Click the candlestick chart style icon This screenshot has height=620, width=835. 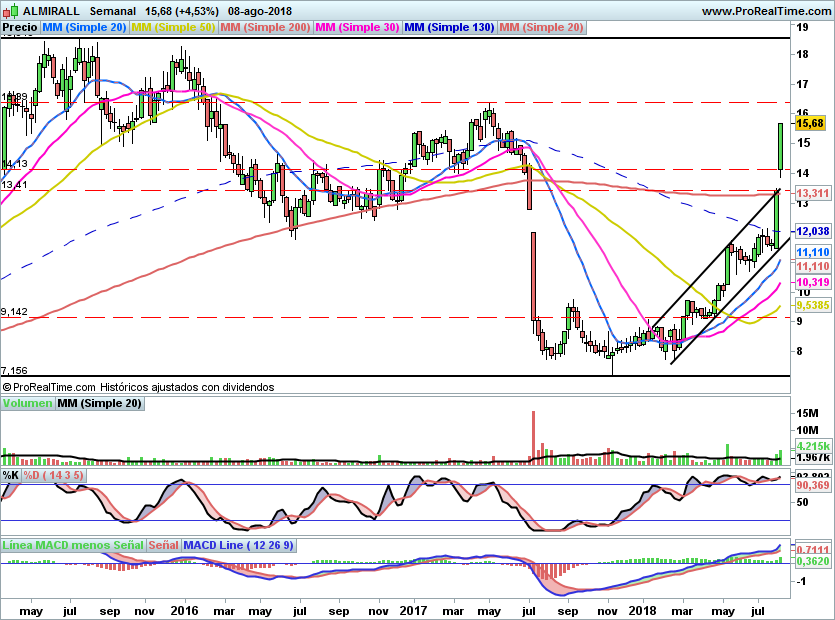10,11
